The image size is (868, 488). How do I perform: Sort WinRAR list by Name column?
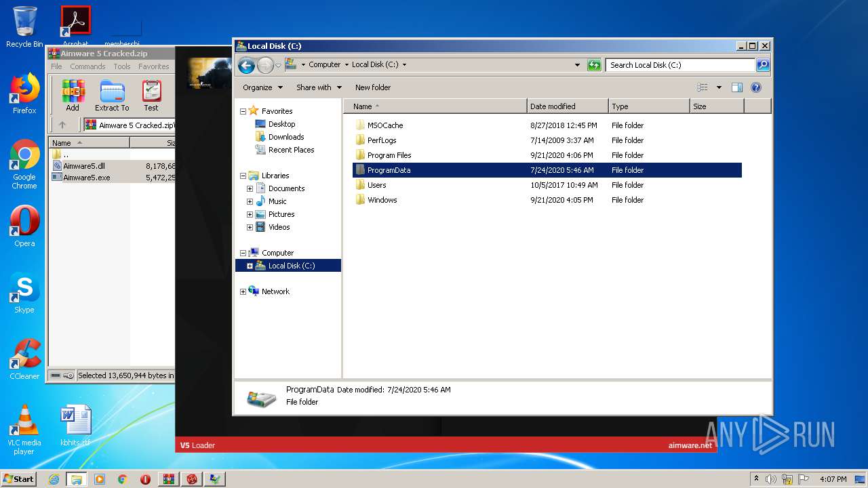[90, 143]
